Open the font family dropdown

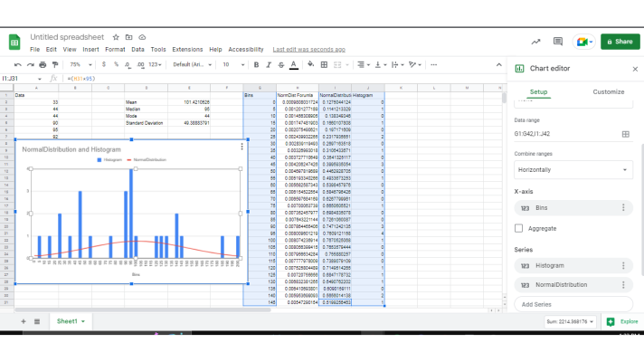pos(193,64)
